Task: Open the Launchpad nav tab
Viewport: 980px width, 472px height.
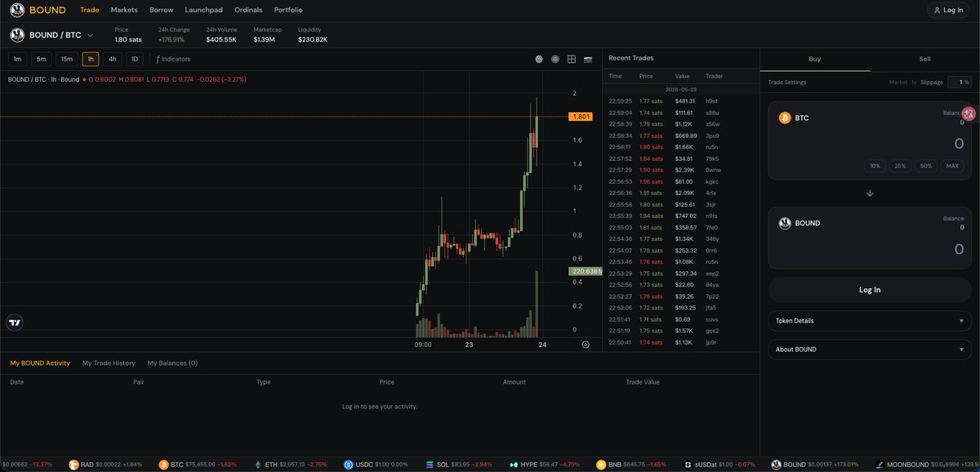Action: [203, 10]
